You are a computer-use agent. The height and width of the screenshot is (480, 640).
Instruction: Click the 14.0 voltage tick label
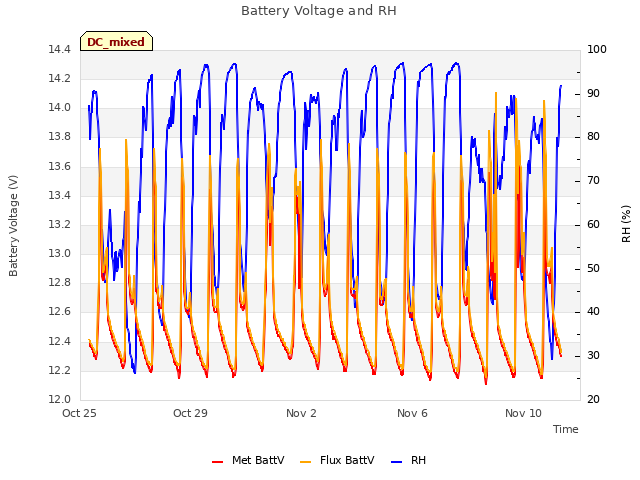[x=60, y=108]
